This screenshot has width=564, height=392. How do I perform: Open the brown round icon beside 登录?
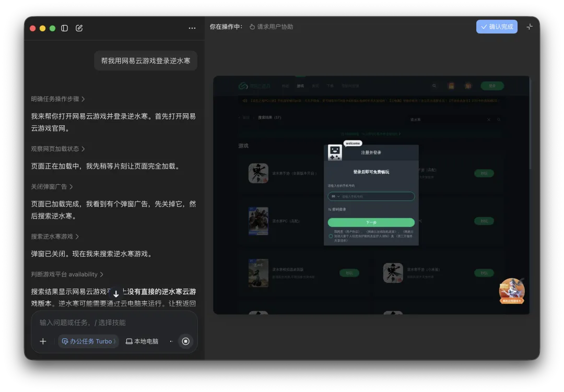pyautogui.click(x=468, y=86)
